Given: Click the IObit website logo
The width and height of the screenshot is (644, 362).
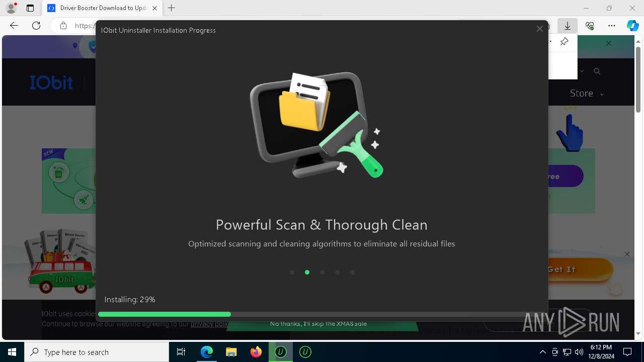Looking at the screenshot, I should click(51, 82).
